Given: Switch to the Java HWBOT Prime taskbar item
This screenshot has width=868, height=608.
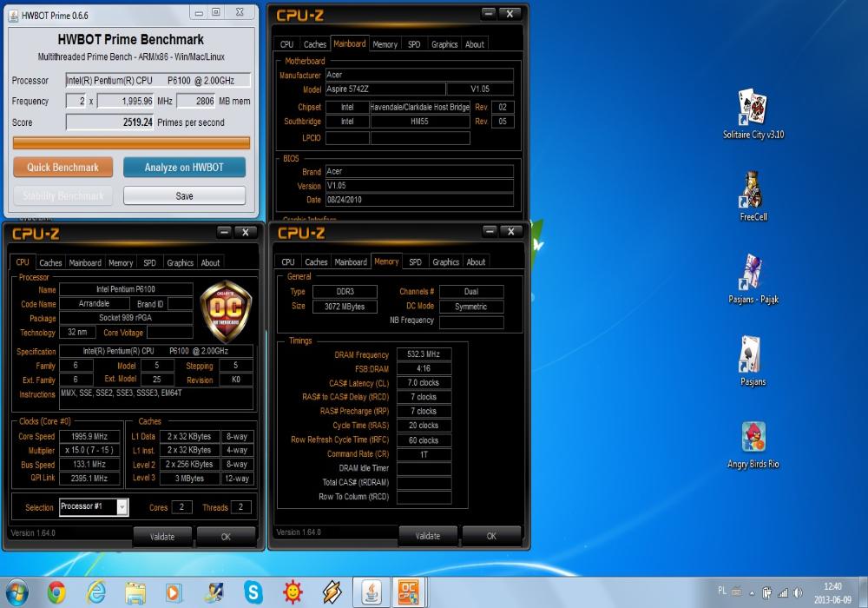Looking at the screenshot, I should (372, 592).
